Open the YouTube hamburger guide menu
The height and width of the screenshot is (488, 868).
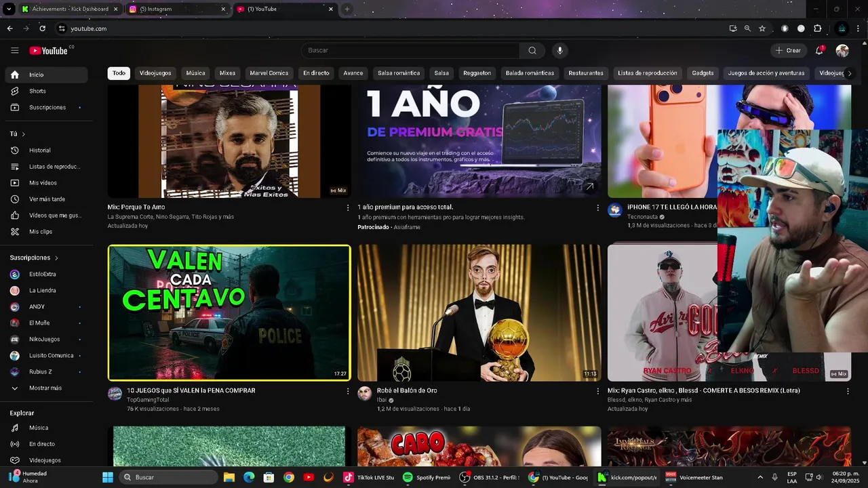tap(15, 50)
